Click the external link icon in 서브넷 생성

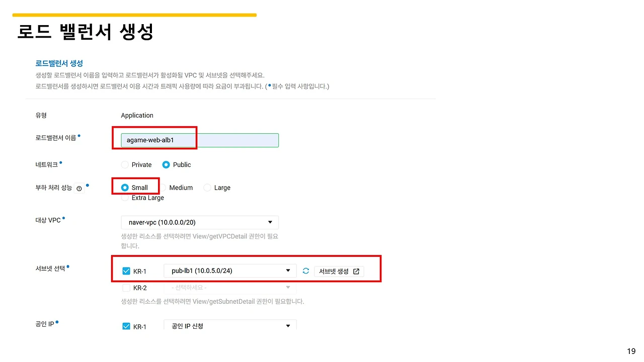click(356, 271)
